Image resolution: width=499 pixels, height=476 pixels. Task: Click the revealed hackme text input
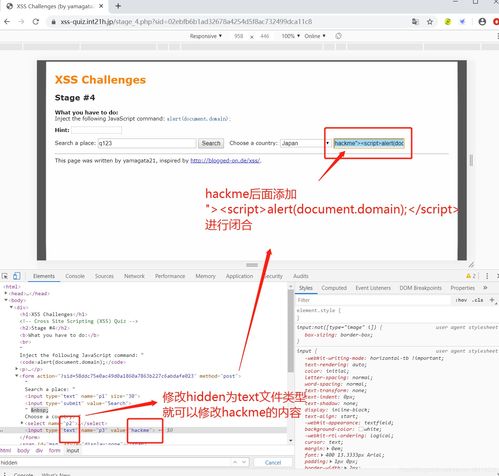tap(369, 143)
